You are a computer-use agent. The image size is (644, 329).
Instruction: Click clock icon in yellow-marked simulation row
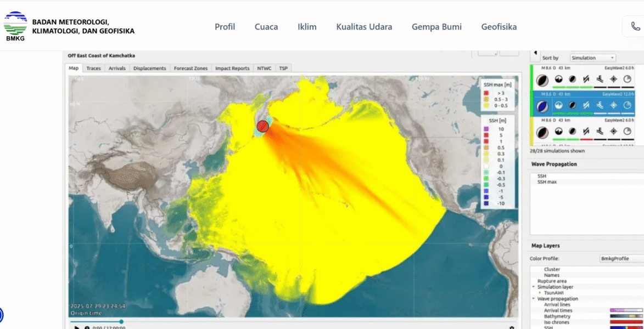tap(627, 131)
